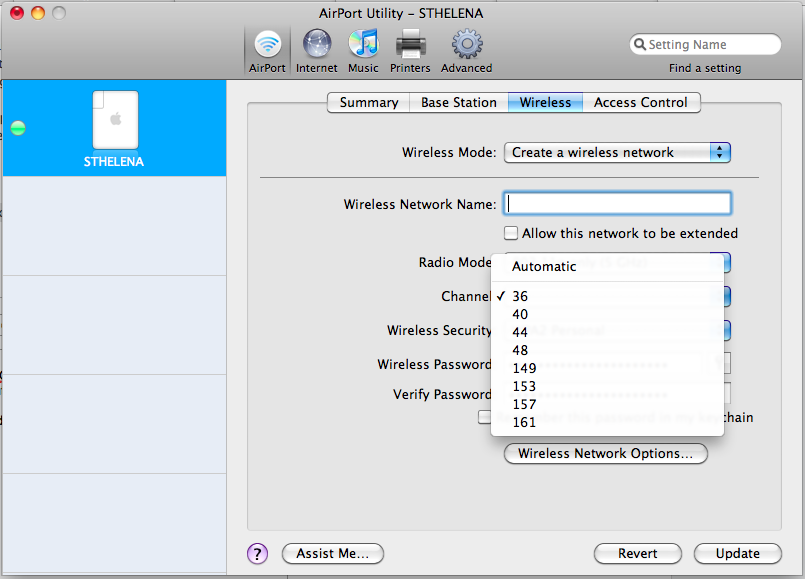This screenshot has height=579, width=805.
Task: Click the Wireless Network Options button
Action: click(605, 454)
